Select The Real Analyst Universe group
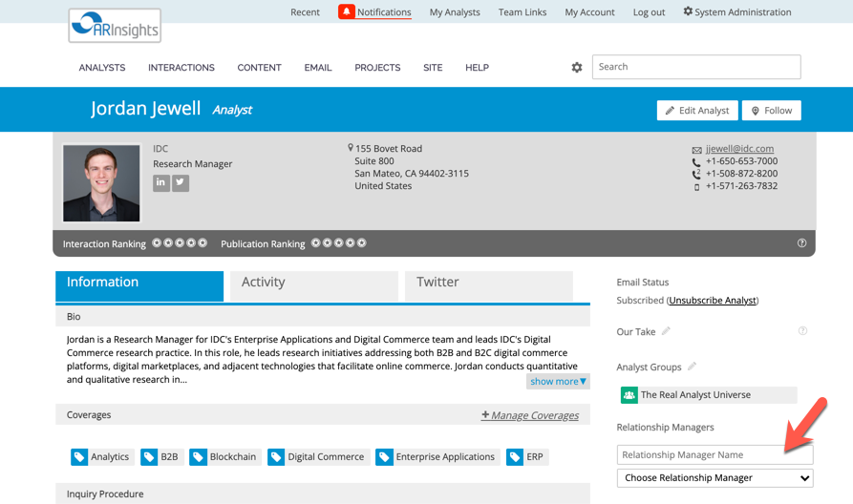853x504 pixels. (709, 395)
